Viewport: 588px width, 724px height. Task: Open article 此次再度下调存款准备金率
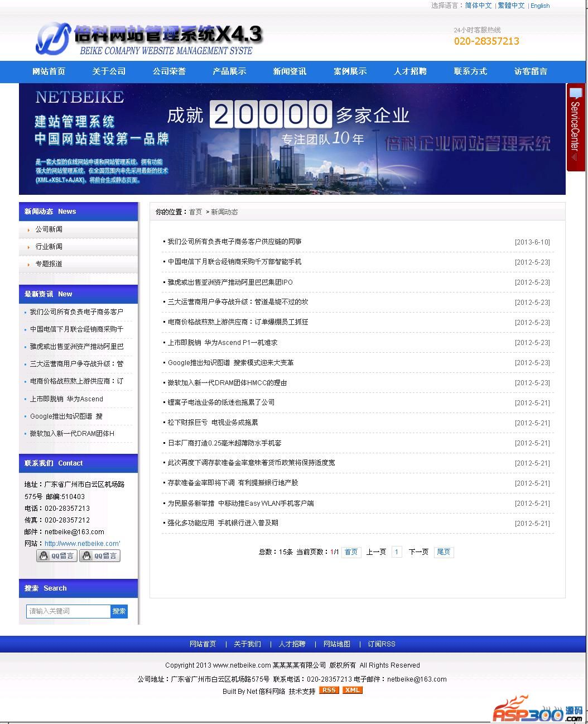click(x=251, y=463)
